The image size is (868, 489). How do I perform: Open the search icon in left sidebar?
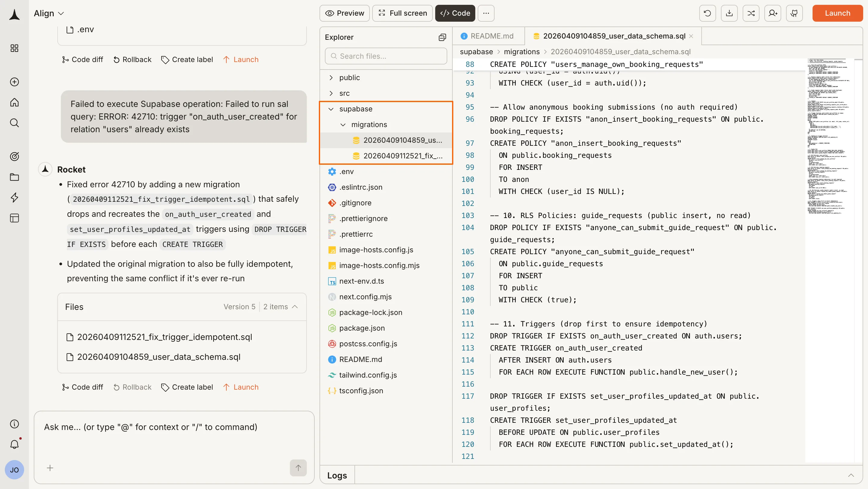14,123
